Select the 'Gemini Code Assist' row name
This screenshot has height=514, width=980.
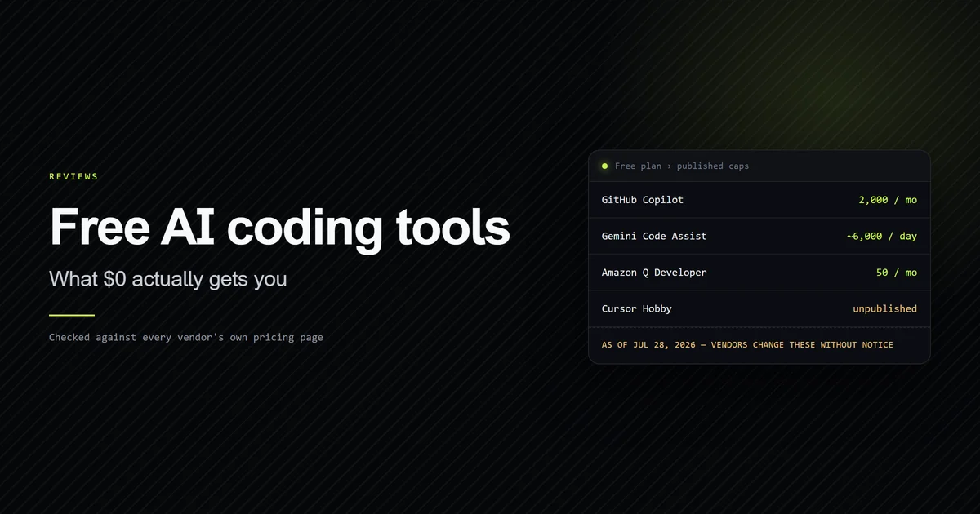654,236
